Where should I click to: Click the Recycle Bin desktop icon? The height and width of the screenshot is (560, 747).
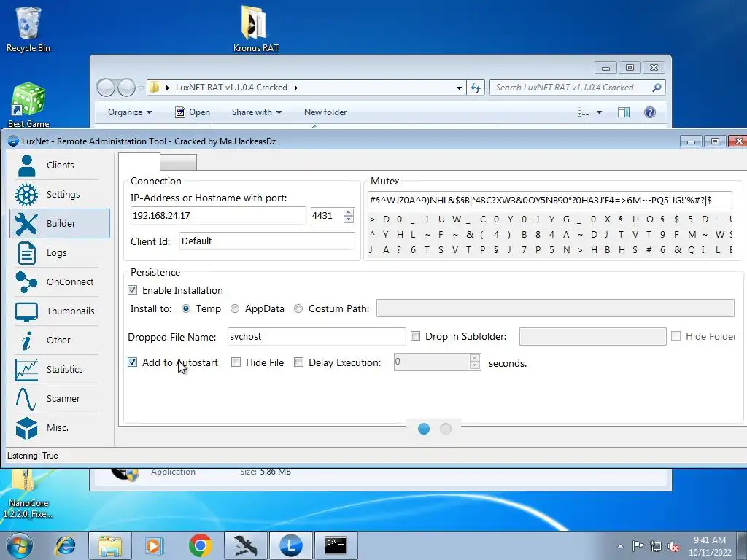[x=28, y=29]
